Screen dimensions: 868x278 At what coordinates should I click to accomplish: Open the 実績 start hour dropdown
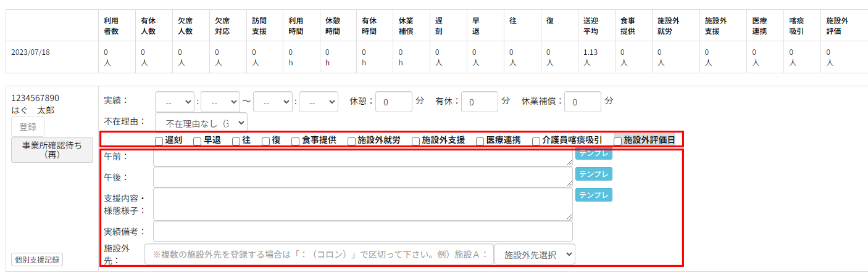point(174,102)
